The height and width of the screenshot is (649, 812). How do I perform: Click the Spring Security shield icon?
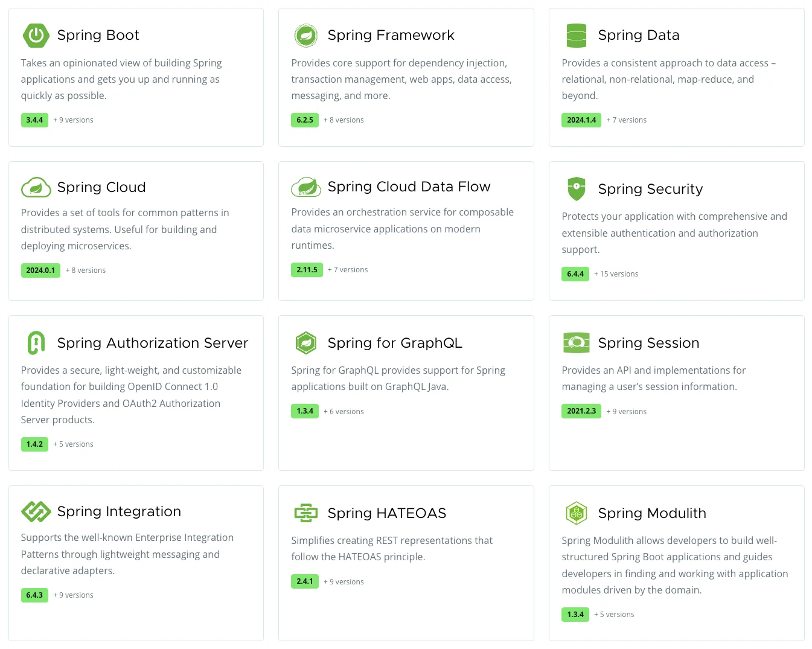pos(577,189)
